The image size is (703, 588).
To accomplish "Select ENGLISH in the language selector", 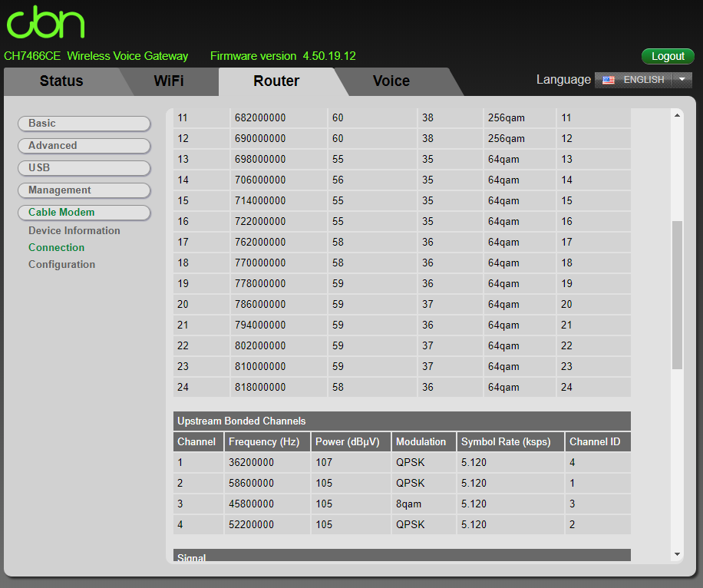I will (643, 80).
